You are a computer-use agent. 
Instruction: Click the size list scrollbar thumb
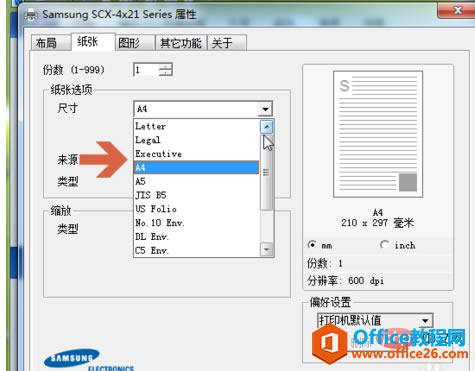click(x=266, y=172)
